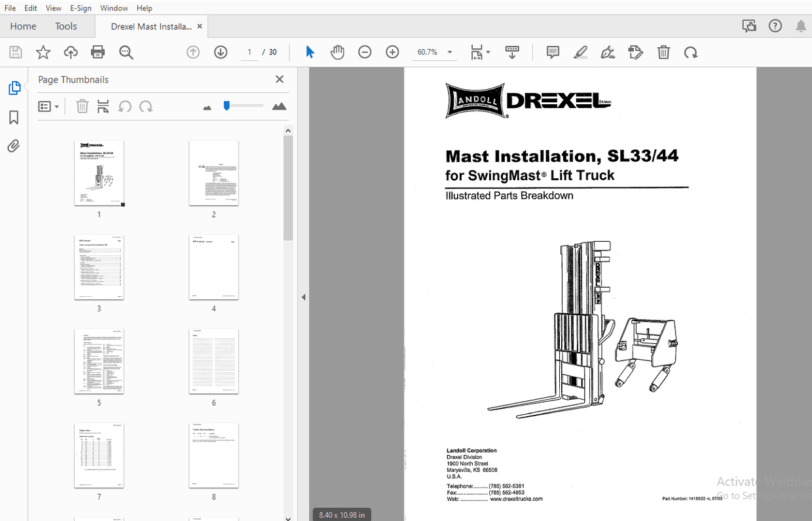Activate the Hand pan tool
The width and height of the screenshot is (812, 521).
(x=337, y=52)
